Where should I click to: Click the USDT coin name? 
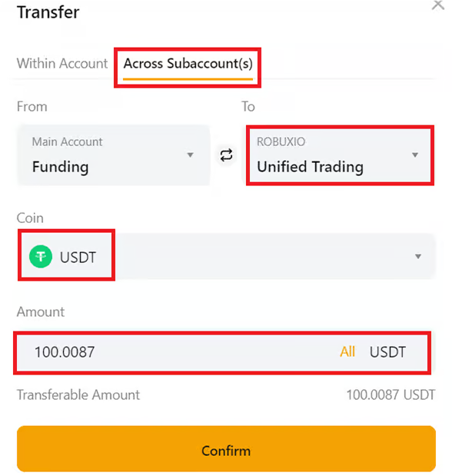78,258
